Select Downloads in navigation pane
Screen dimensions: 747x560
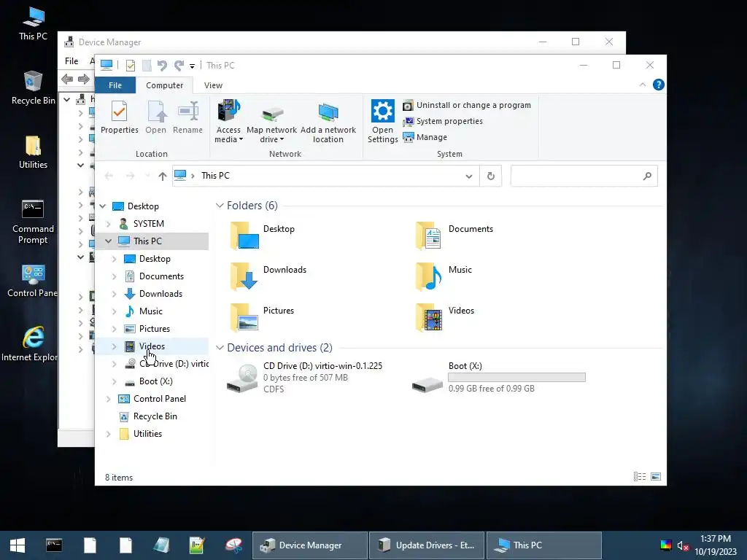click(x=160, y=294)
